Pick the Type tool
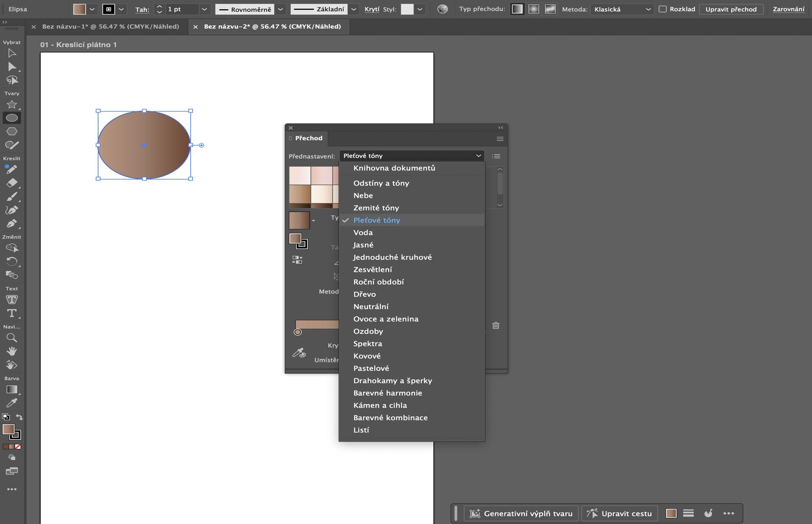Viewport: 812px width, 524px height. (12, 313)
